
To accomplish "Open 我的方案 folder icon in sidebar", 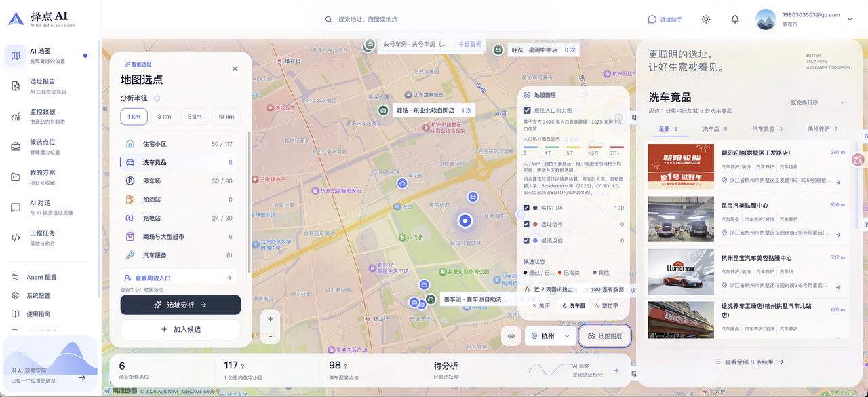I will tap(16, 177).
